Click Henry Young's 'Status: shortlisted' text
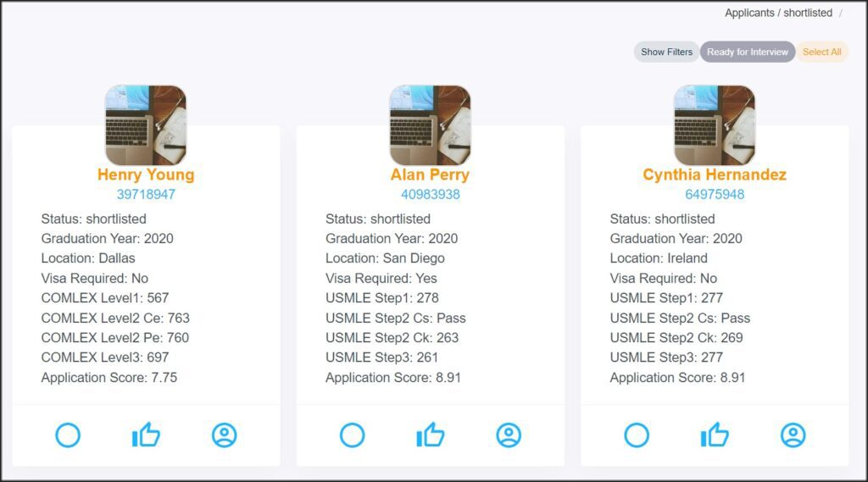This screenshot has width=868, height=482. 93,219
